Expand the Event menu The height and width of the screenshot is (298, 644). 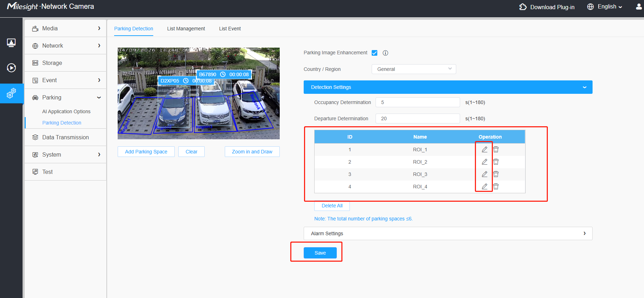pyautogui.click(x=66, y=80)
